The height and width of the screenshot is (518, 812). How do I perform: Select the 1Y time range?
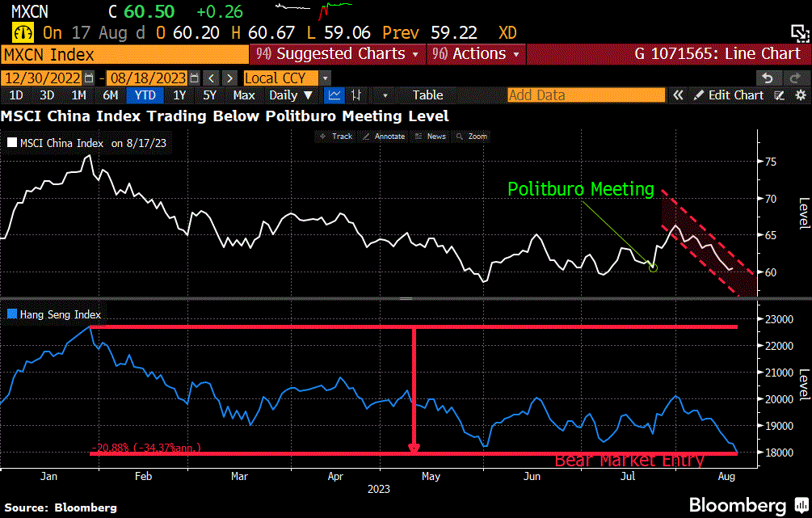point(179,95)
